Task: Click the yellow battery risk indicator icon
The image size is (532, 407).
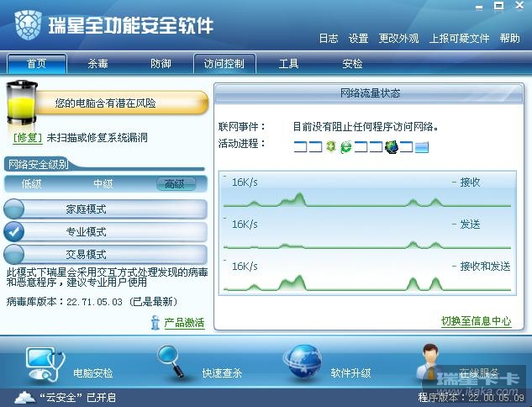Action: point(22,103)
